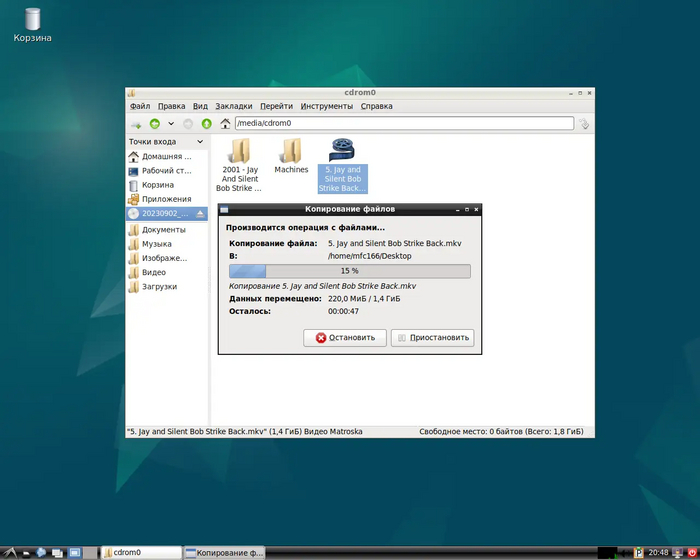Image resolution: width=700 pixels, height=560 pixels.
Task: Select the Machines folder
Action: coord(291,156)
